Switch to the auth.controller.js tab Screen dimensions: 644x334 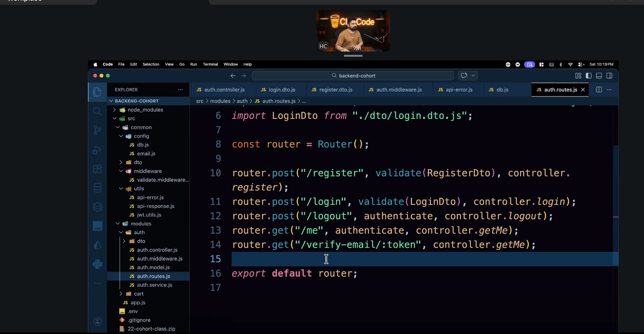pyautogui.click(x=224, y=89)
